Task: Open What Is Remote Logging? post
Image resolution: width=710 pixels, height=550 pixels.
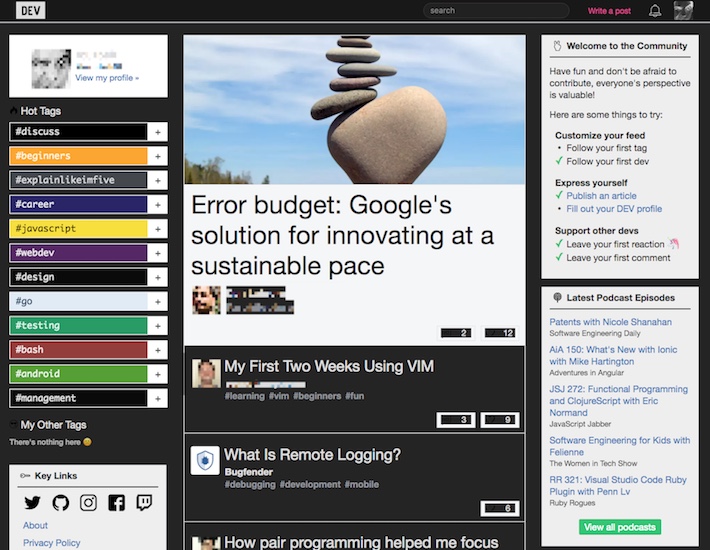Action: click(x=312, y=454)
